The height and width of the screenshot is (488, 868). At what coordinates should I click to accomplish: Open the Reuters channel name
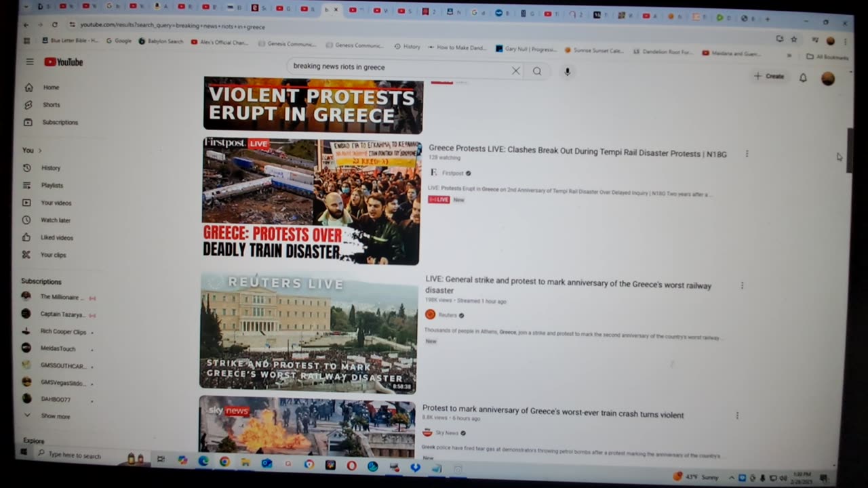click(448, 315)
